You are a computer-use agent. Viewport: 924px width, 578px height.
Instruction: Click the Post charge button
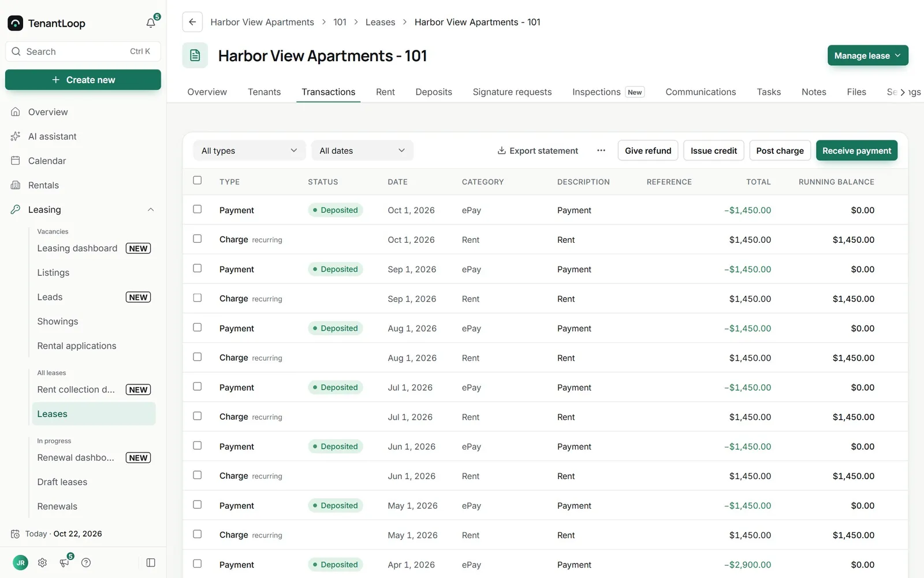pyautogui.click(x=780, y=150)
